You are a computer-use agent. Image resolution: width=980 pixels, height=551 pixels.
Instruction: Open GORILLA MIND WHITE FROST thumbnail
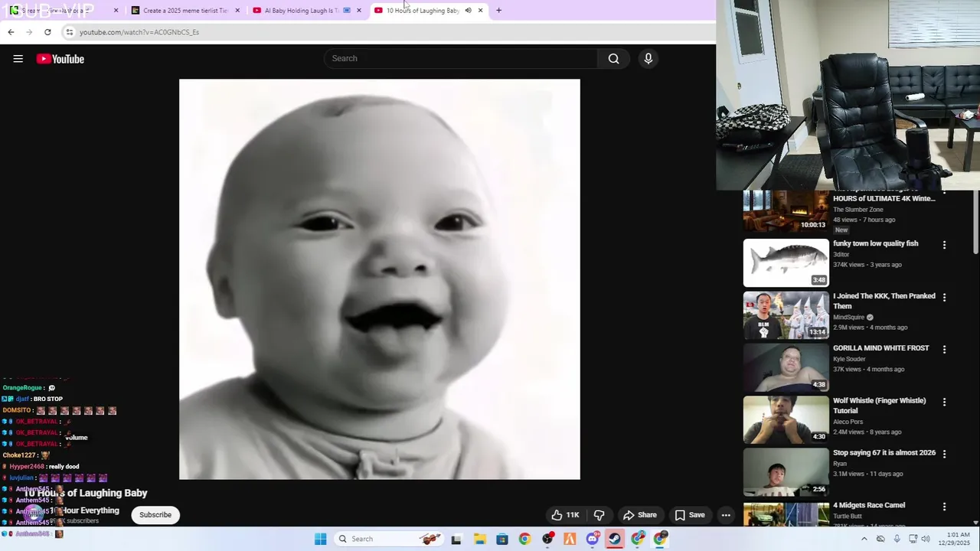pos(786,367)
